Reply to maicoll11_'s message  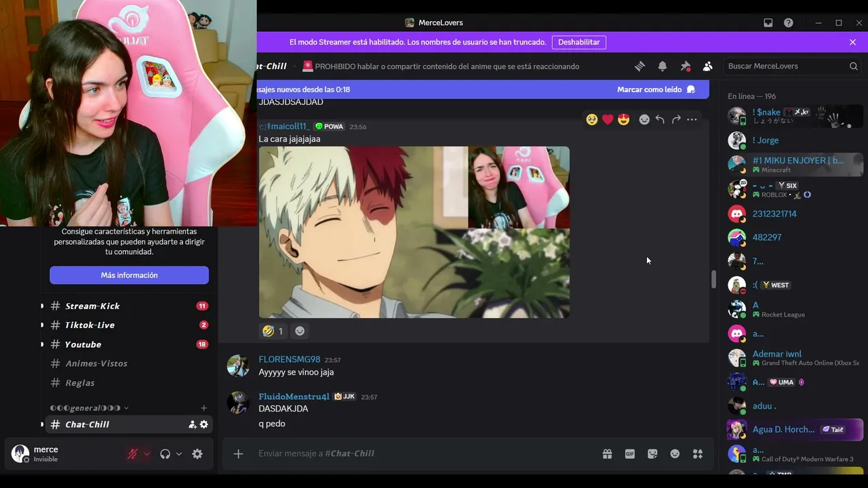coord(660,119)
